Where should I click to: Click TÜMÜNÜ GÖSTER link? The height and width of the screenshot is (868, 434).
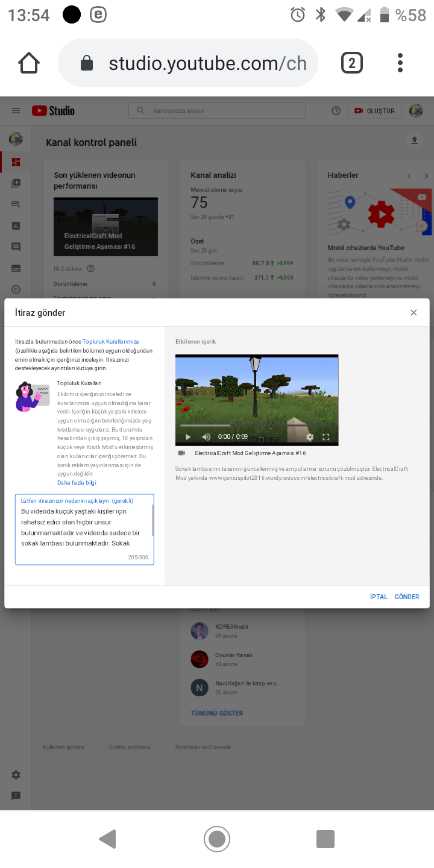[217, 713]
